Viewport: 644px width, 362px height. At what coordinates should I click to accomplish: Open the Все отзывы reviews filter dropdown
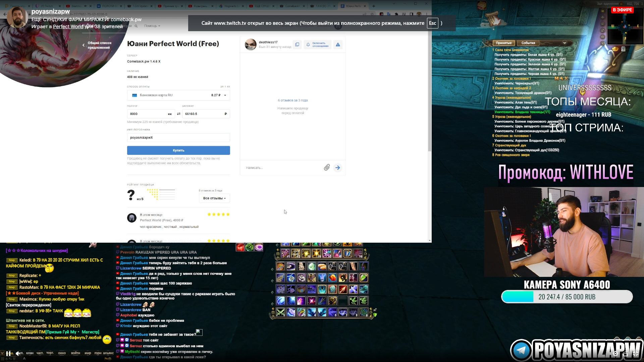click(214, 198)
